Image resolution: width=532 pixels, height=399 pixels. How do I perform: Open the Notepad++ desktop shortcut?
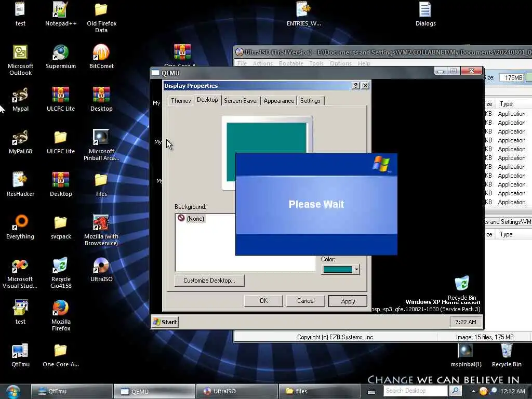click(60, 14)
